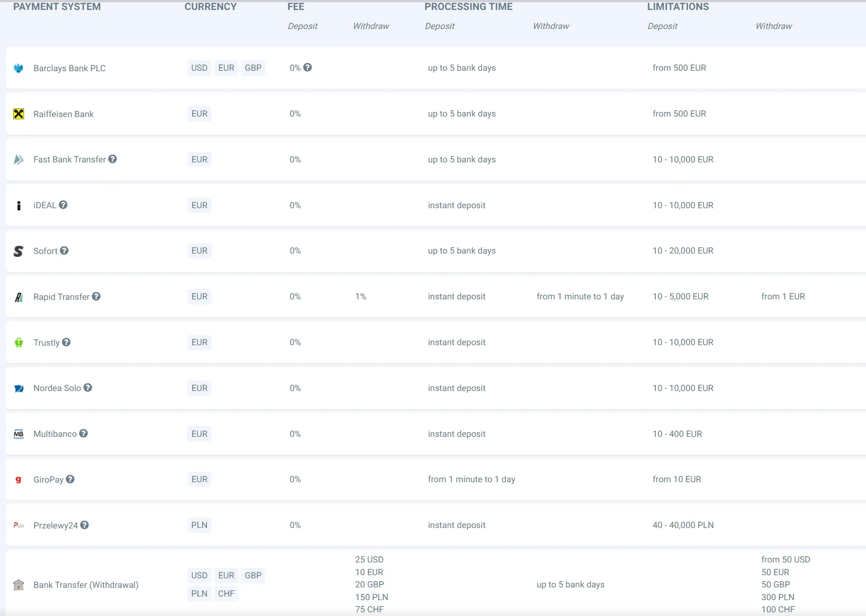Click the Rapid Transfer logo icon
Image resolution: width=866 pixels, height=616 pixels.
(x=19, y=297)
